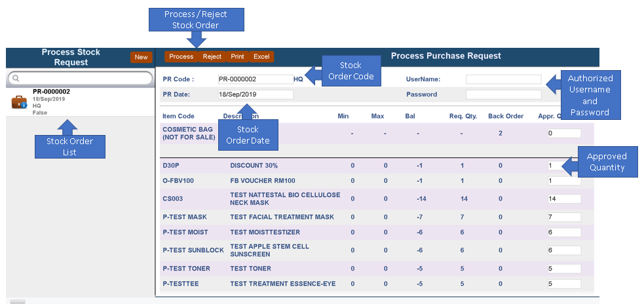Click TEST TREATMENT ESSENCE-EYE description

tap(282, 284)
